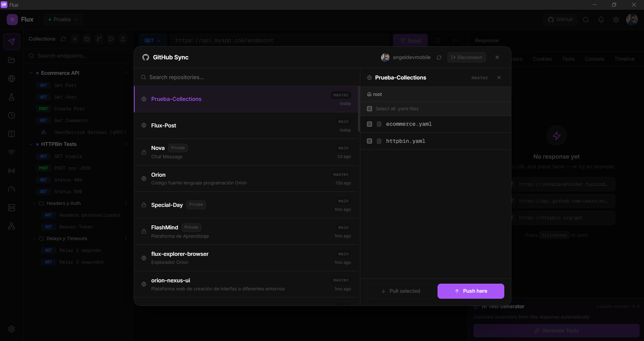The image size is (644, 341).
Task: Open the GET method dropdown
Action: pos(153,41)
